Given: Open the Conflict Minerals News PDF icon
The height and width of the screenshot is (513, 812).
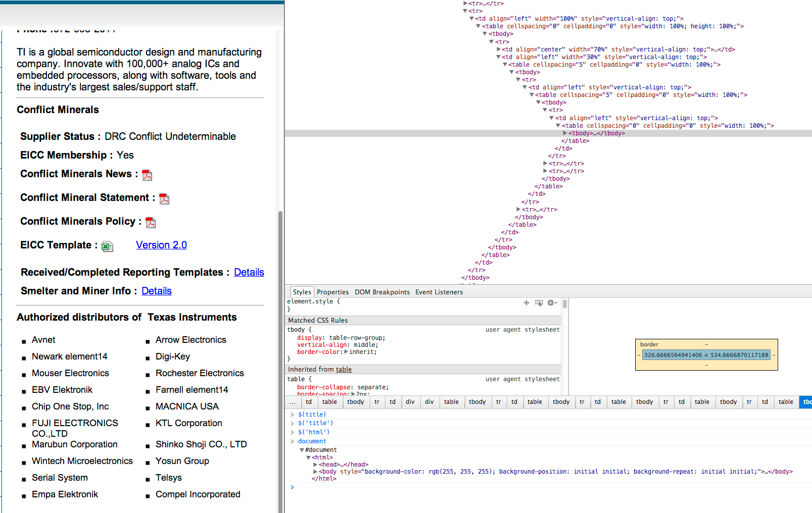Looking at the screenshot, I should click(147, 175).
